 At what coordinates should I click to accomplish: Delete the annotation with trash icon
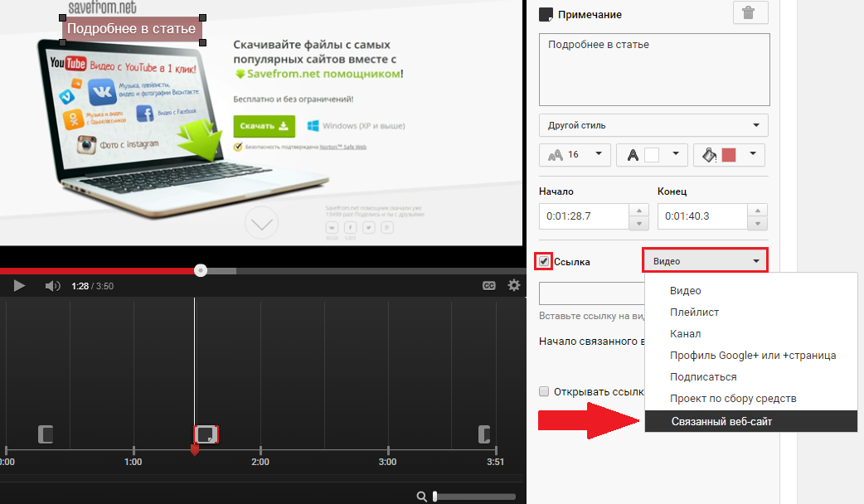coord(750,12)
